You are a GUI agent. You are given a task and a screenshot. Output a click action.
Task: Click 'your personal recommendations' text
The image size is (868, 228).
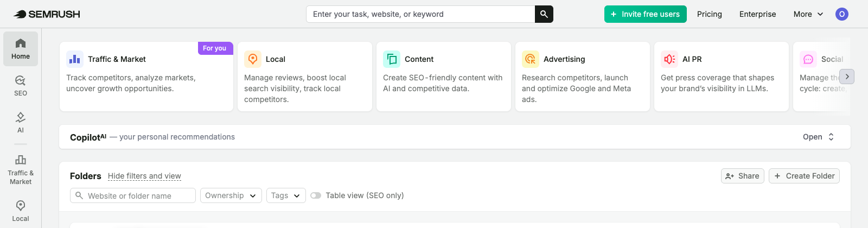[x=177, y=137]
